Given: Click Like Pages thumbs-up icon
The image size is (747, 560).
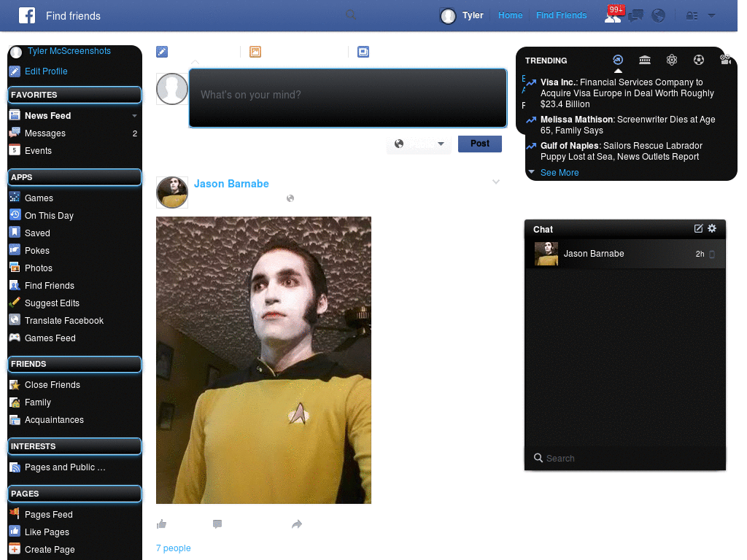Looking at the screenshot, I should tap(15, 532).
